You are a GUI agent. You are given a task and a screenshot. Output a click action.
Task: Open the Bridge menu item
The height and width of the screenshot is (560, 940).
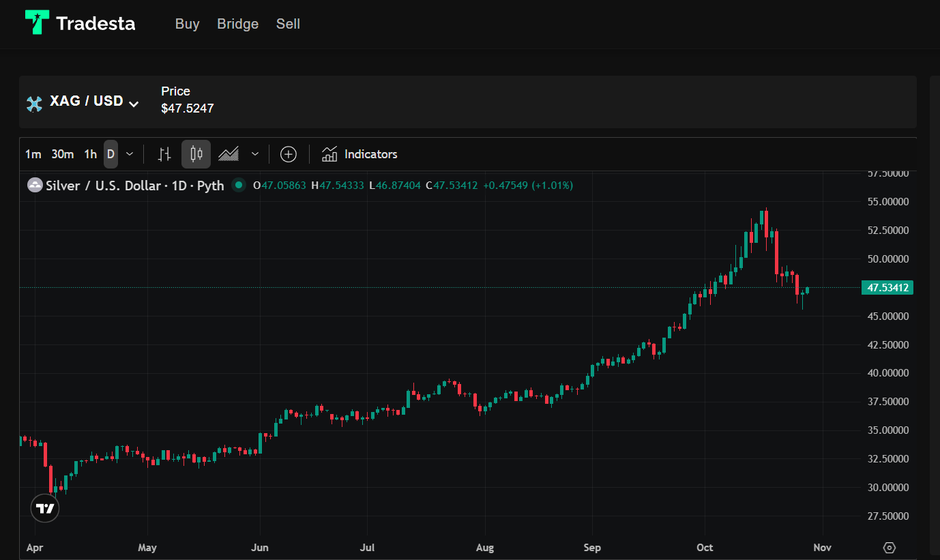tap(238, 24)
